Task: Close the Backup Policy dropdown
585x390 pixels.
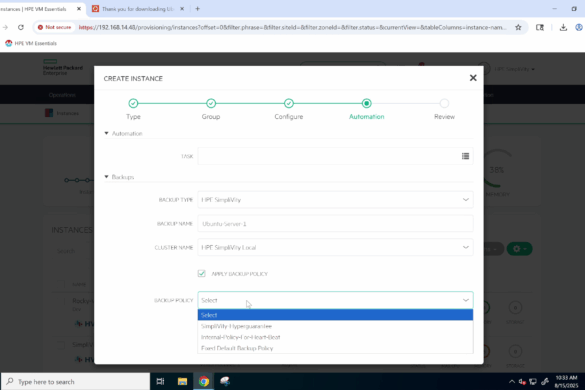Action: click(335, 300)
